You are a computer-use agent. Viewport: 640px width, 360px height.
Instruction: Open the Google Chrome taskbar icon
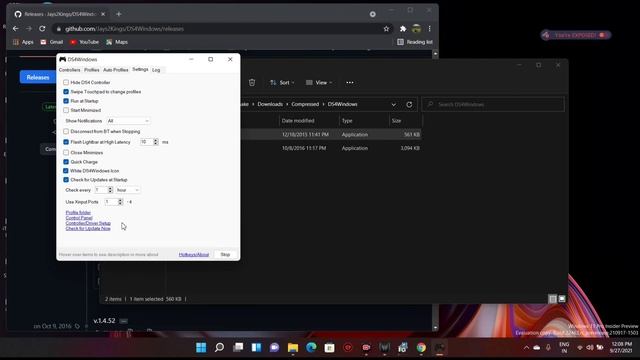[421, 347]
